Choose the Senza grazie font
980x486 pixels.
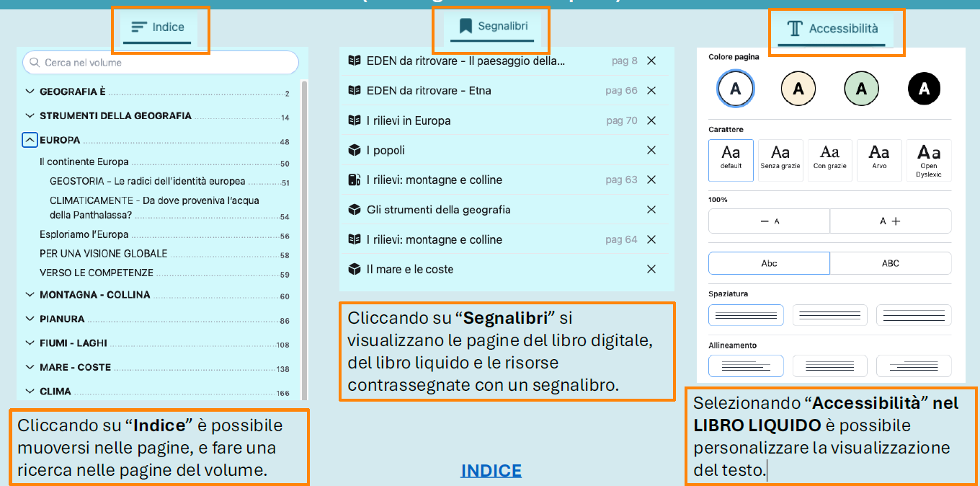click(x=780, y=160)
